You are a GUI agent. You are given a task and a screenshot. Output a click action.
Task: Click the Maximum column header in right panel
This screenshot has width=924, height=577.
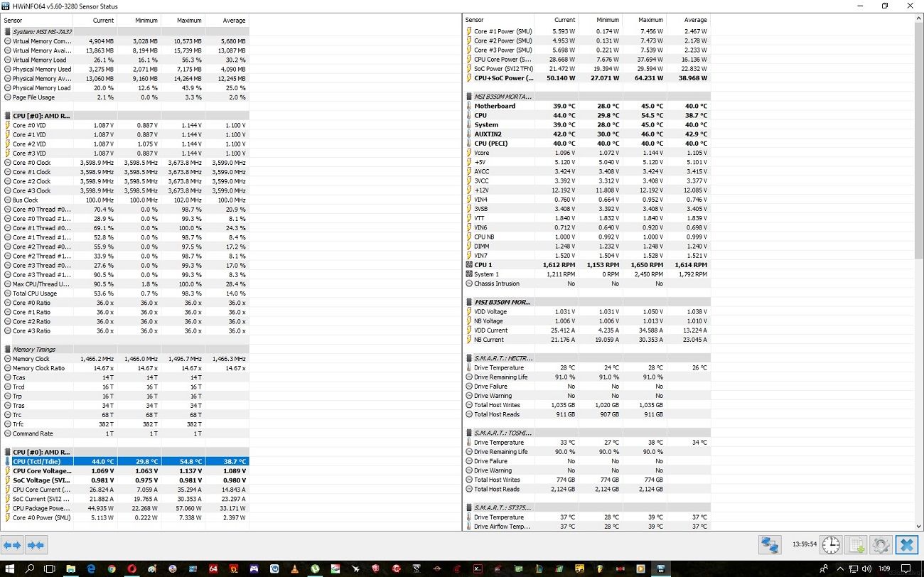[x=644, y=20]
